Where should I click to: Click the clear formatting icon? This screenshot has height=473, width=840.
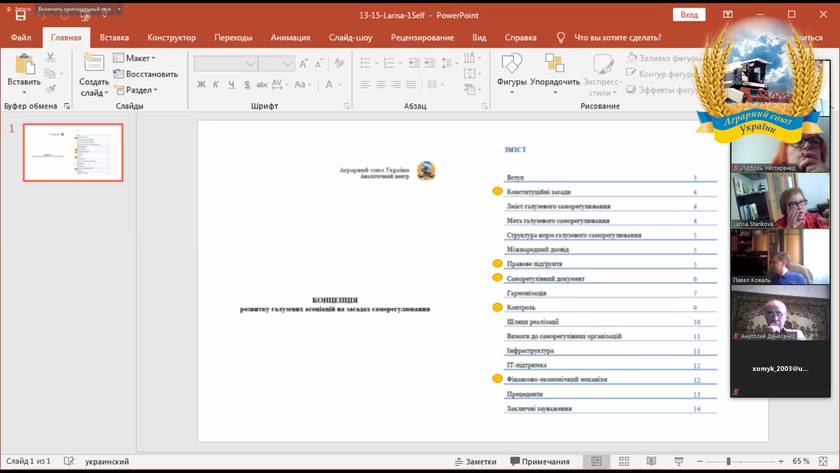[339, 63]
